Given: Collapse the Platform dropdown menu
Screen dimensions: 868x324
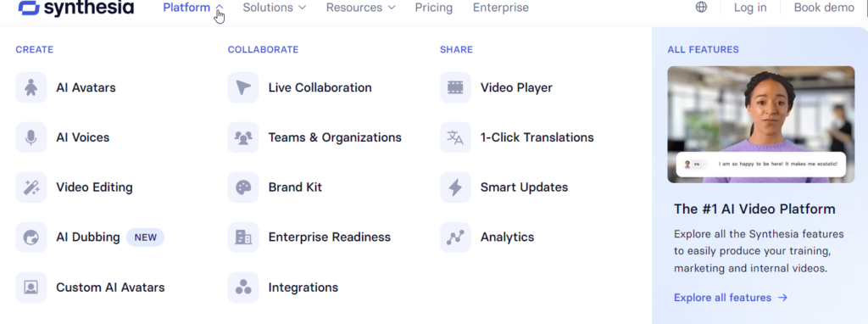Looking at the screenshot, I should click(x=193, y=8).
